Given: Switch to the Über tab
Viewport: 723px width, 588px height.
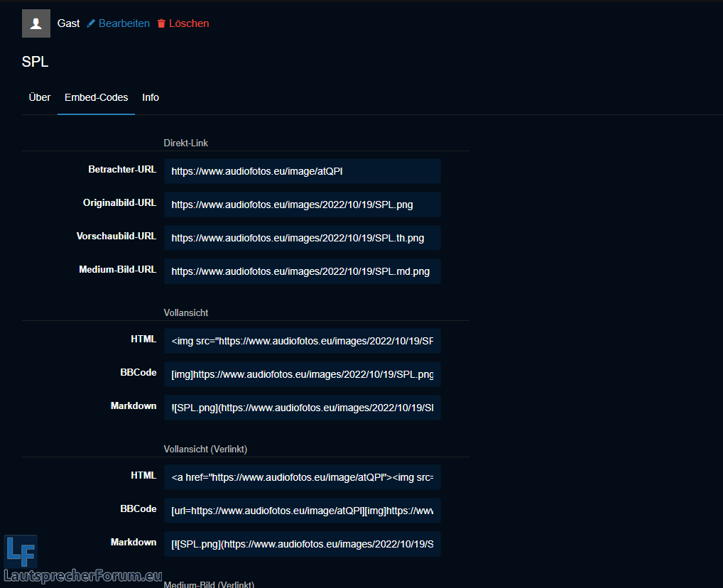Looking at the screenshot, I should 40,97.
